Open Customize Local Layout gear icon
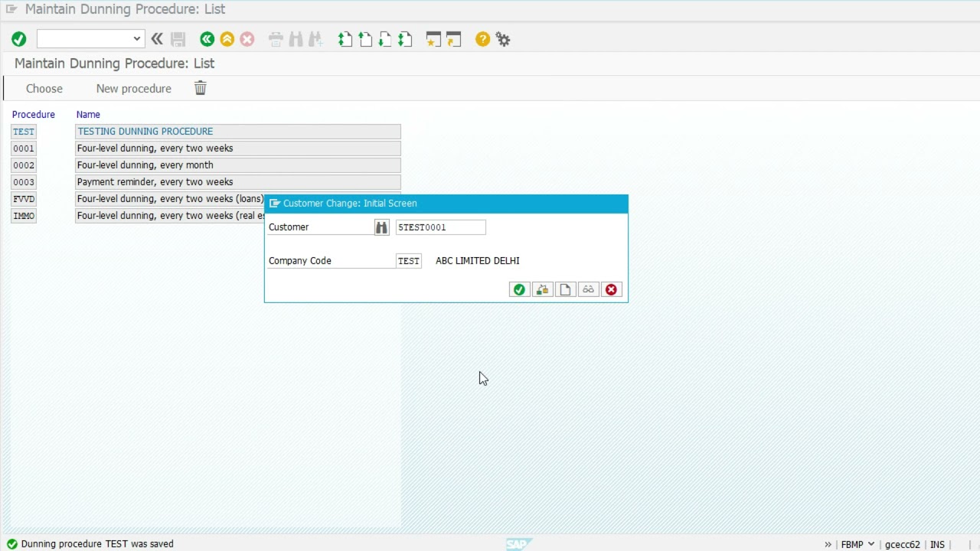This screenshot has width=980, height=551. click(503, 39)
